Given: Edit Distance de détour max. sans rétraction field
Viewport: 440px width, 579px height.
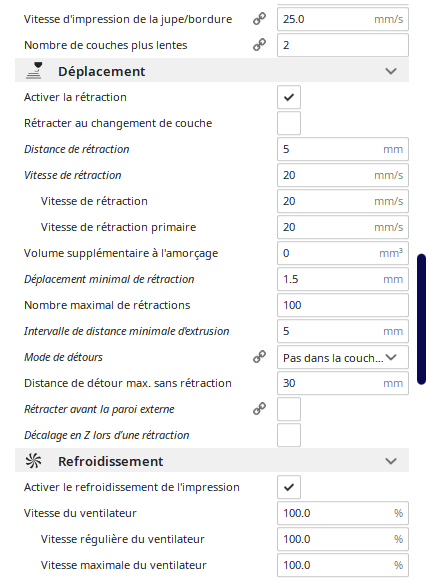Looking at the screenshot, I should pyautogui.click(x=343, y=383).
